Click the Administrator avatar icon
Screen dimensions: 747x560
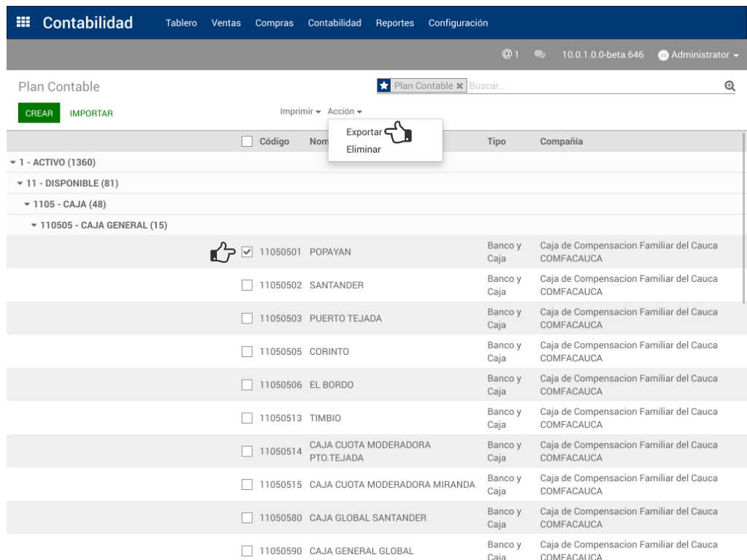[x=663, y=55]
